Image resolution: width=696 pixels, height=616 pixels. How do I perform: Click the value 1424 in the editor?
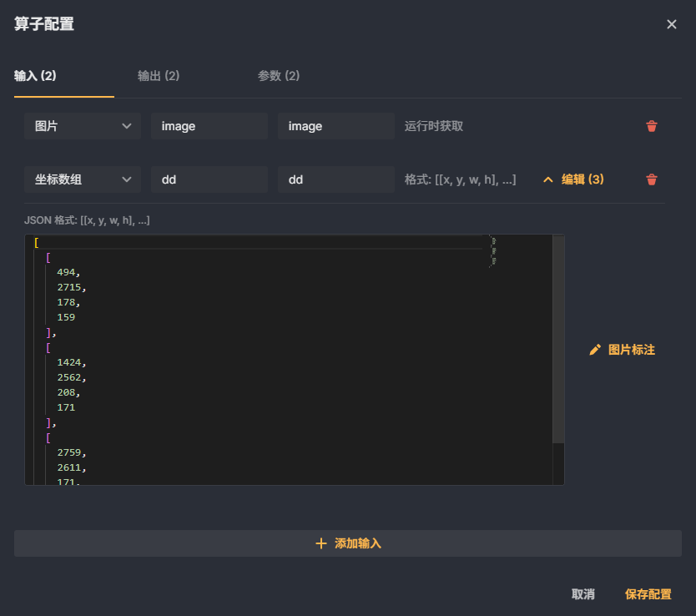[x=68, y=362]
